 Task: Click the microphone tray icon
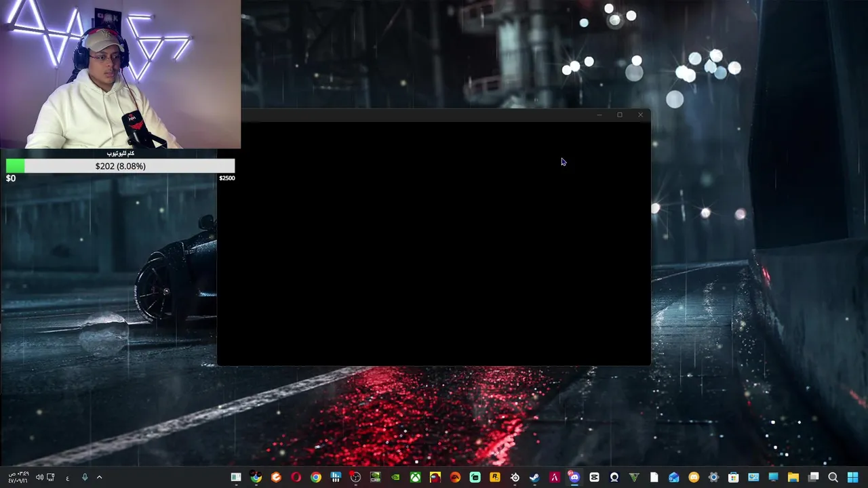pos(85,478)
